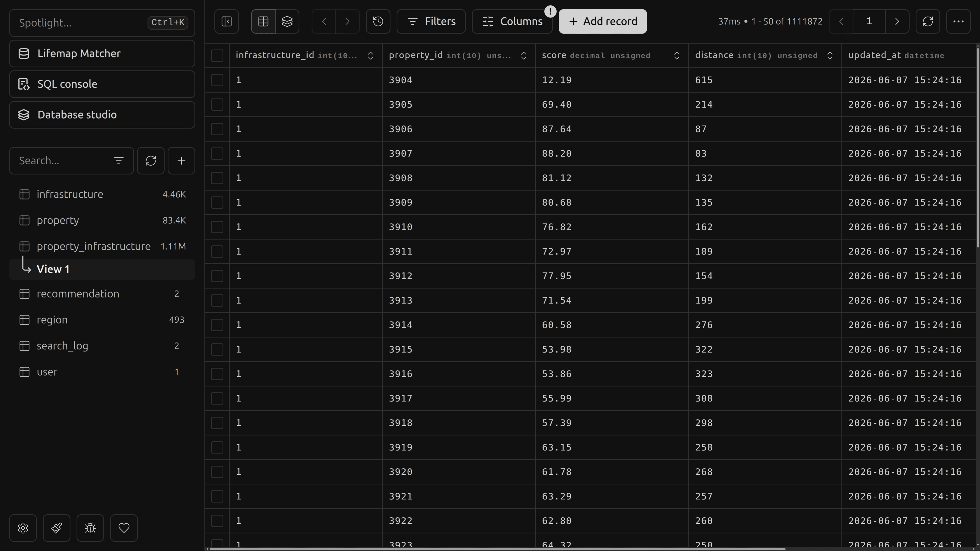Image resolution: width=980 pixels, height=551 pixels.
Task: Open the recommendation table
Action: point(102,294)
